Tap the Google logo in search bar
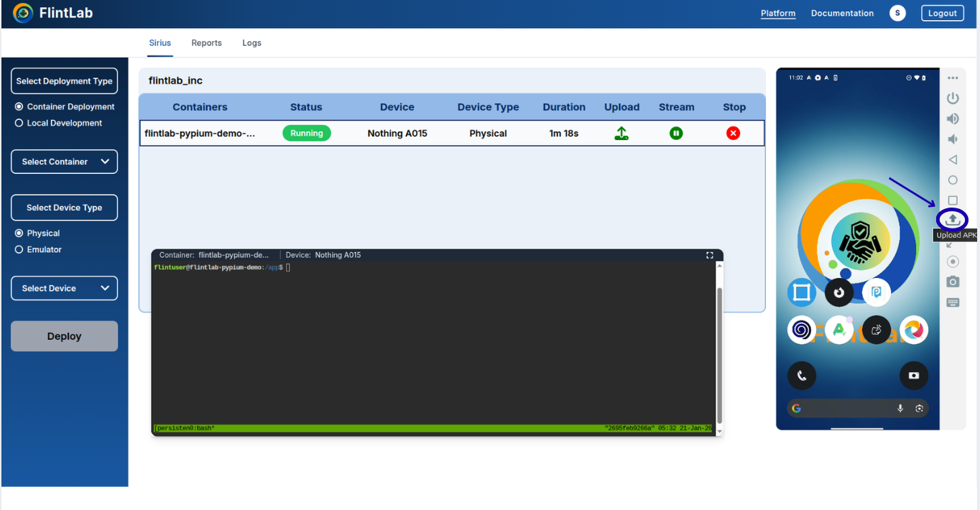This screenshot has width=980, height=510. (796, 408)
